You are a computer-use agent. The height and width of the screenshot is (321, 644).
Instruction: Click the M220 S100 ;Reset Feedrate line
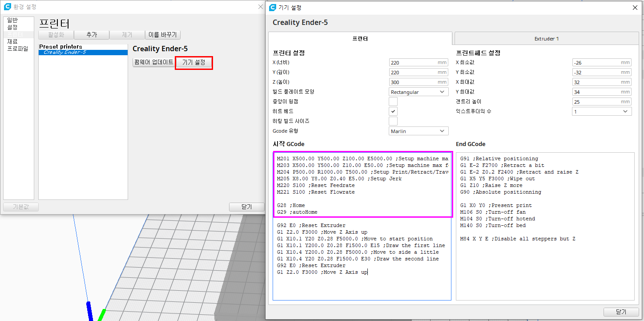coord(316,185)
